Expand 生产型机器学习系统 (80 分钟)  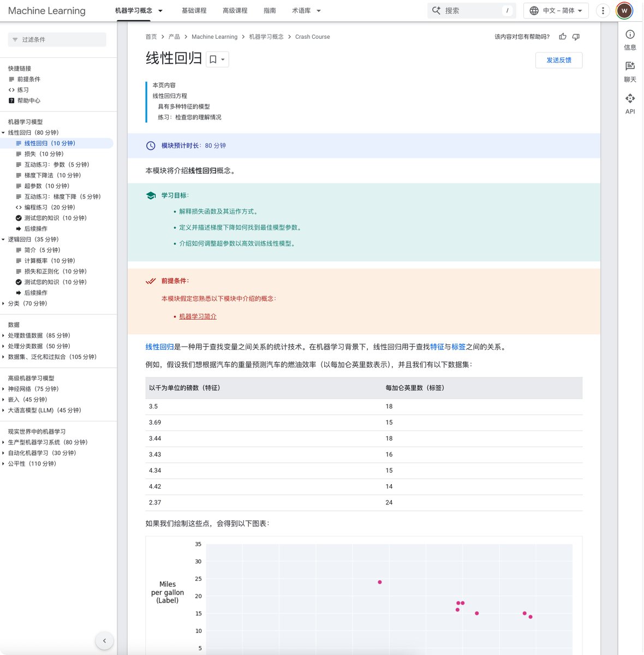[x=3, y=443]
